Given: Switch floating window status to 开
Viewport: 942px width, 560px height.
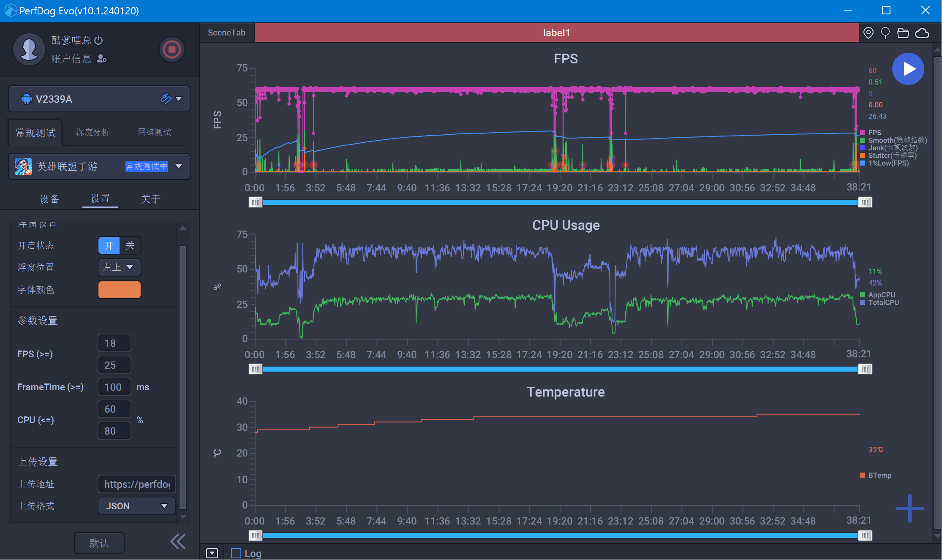Looking at the screenshot, I should [109, 245].
